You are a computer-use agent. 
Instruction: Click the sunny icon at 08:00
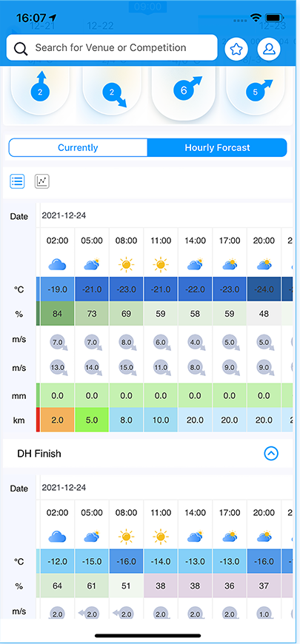126,265
